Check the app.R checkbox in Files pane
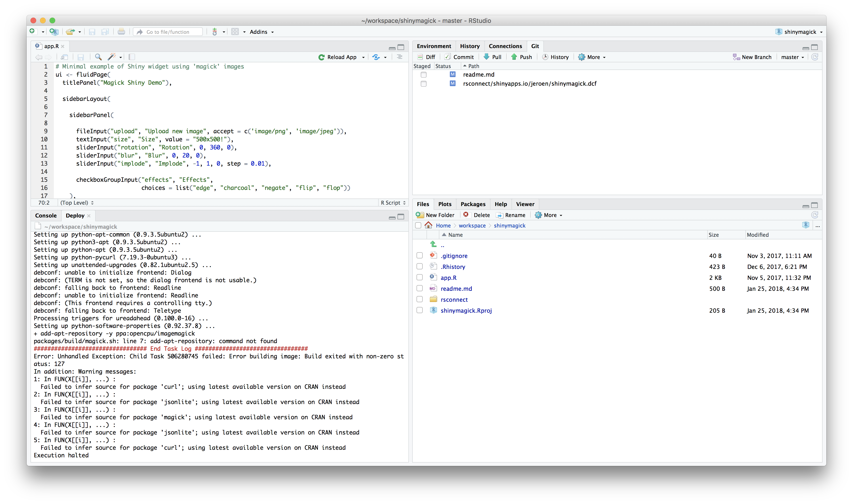Image resolution: width=853 pixels, height=504 pixels. [x=419, y=277]
